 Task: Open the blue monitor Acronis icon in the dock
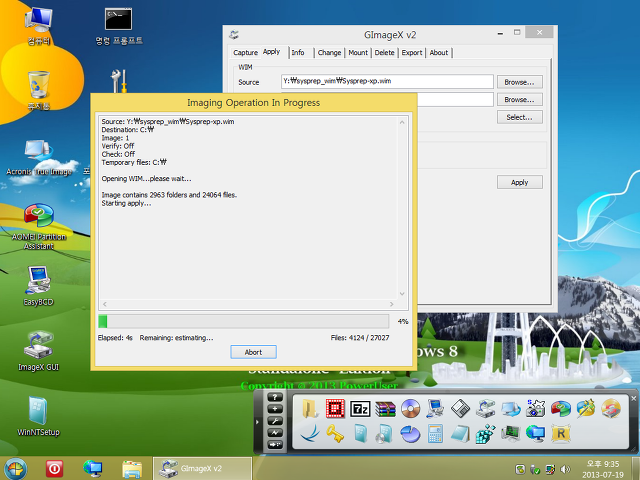[x=511, y=409]
